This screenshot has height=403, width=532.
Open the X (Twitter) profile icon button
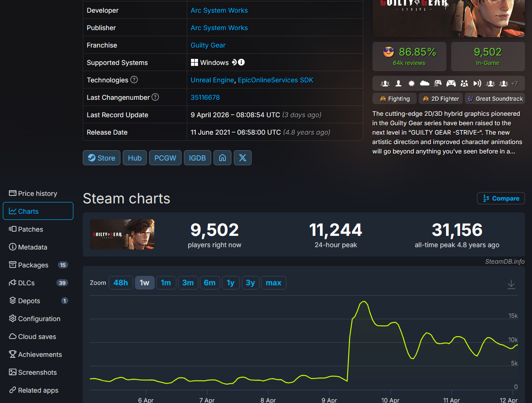(243, 158)
